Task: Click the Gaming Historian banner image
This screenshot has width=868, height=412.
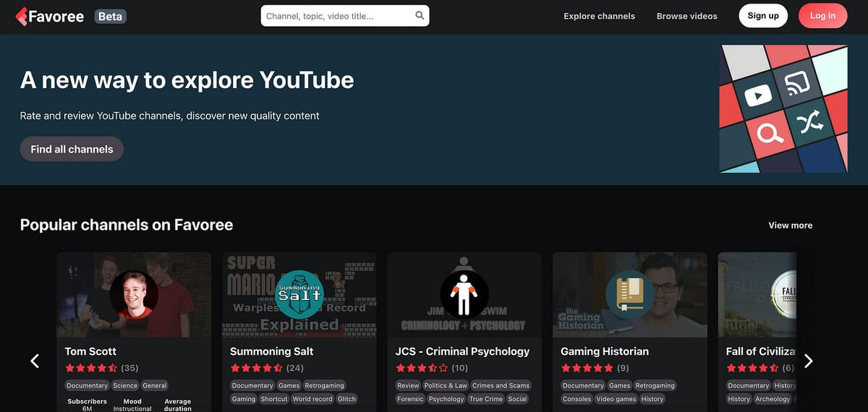Action: point(629,294)
